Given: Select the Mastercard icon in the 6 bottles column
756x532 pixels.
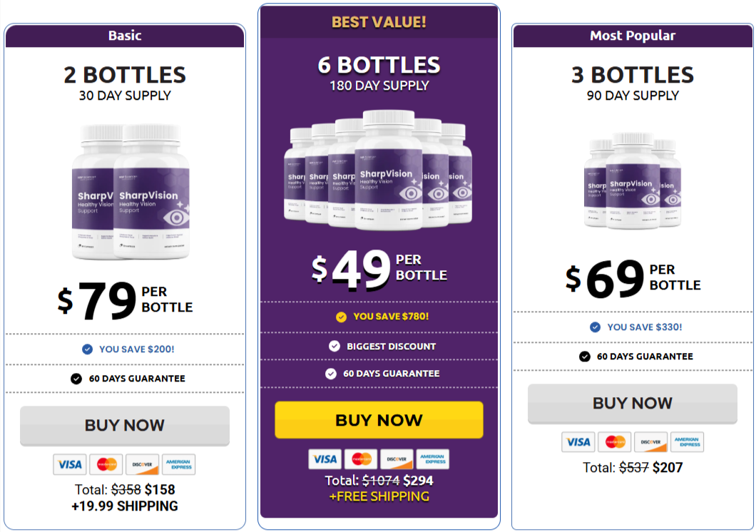Looking at the screenshot, I should click(362, 459).
